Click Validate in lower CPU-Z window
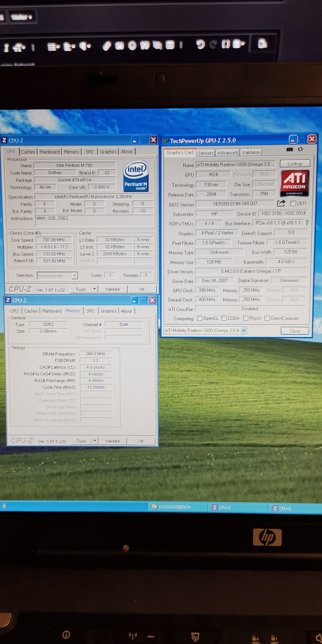322x644 pixels. pos(112,441)
